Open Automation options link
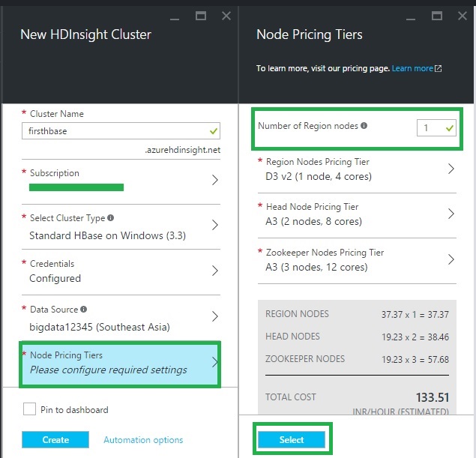 [143, 440]
